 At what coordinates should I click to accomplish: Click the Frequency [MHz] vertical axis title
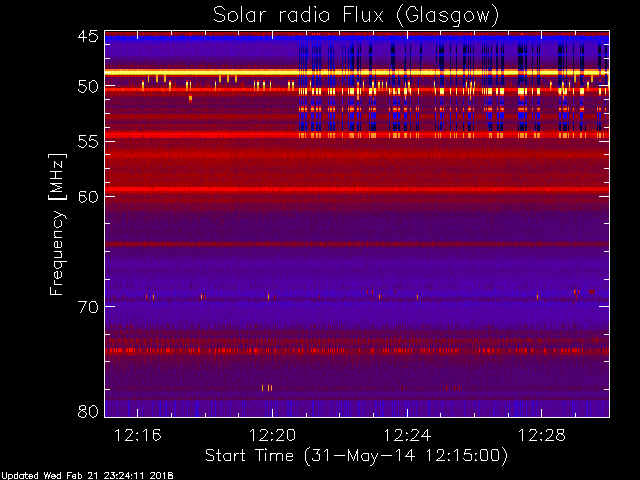point(57,224)
